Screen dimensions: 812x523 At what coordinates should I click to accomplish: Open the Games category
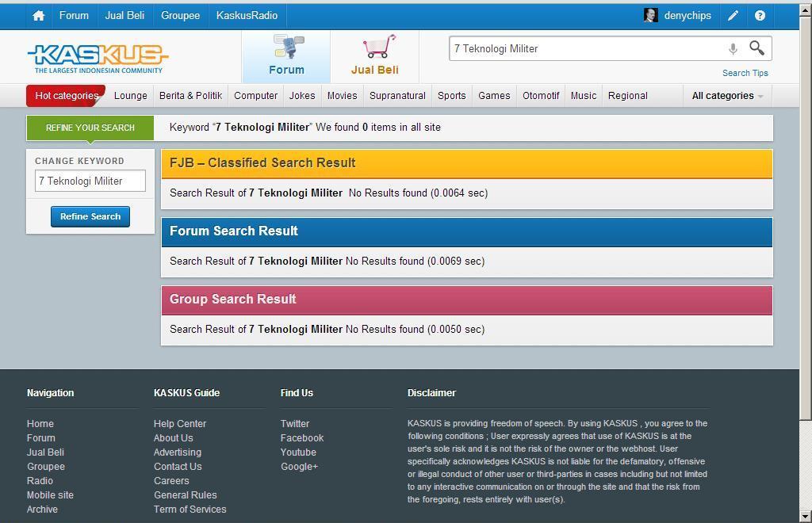(494, 96)
